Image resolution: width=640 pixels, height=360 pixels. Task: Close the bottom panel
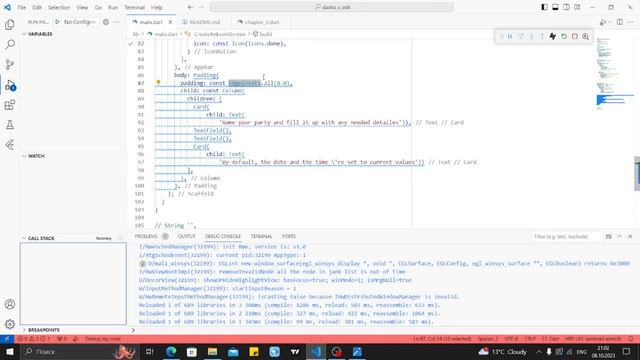point(630,236)
